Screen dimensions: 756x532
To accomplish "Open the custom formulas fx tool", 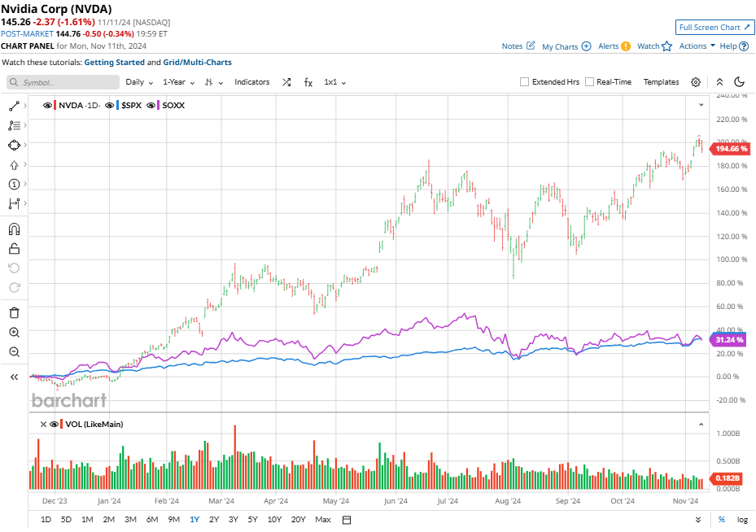I will click(307, 82).
